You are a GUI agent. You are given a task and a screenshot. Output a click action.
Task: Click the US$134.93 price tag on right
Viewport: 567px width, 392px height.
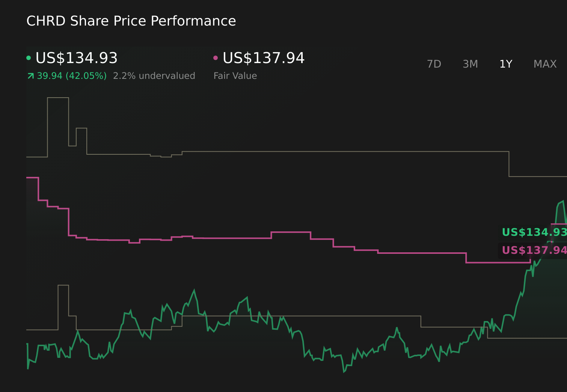[x=533, y=232]
